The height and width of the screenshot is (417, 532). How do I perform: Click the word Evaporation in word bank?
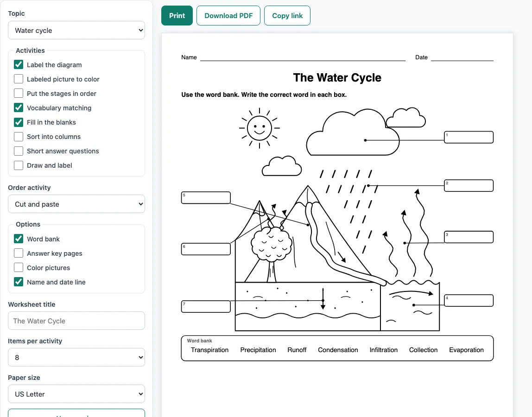click(466, 350)
